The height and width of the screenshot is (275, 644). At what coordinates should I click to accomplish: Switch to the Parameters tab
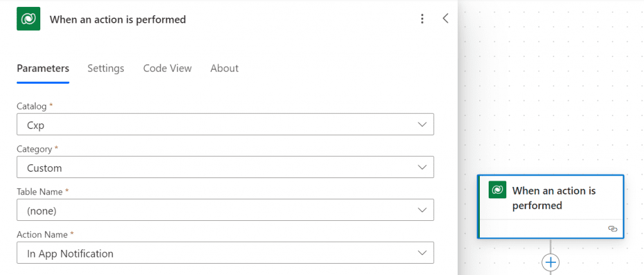click(x=43, y=68)
